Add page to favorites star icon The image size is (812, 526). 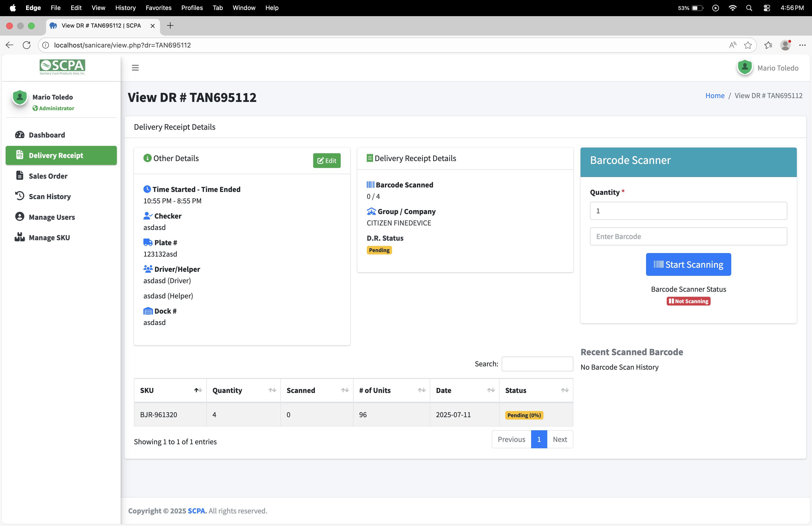tap(747, 45)
